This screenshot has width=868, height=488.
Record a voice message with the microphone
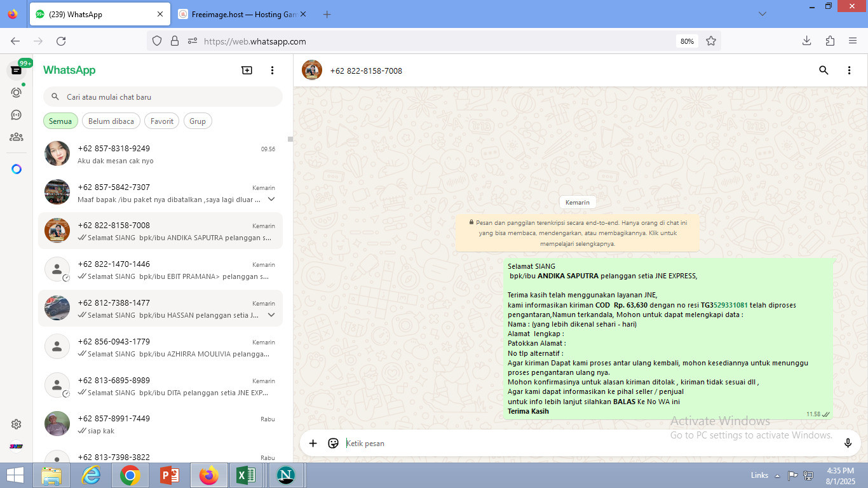point(848,443)
